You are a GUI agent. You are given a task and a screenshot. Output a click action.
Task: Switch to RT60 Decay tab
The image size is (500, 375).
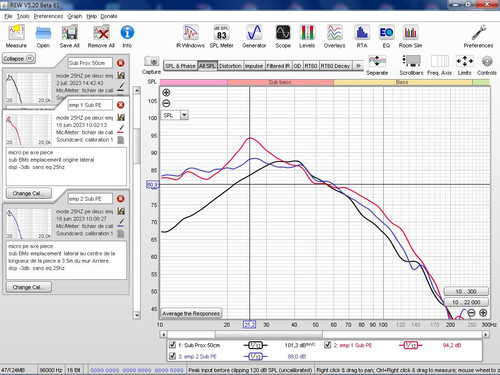coord(335,66)
